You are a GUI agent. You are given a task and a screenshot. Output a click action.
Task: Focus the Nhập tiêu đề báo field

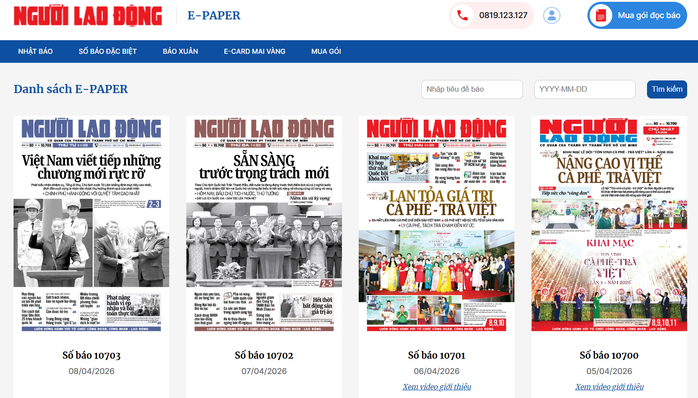pyautogui.click(x=472, y=89)
